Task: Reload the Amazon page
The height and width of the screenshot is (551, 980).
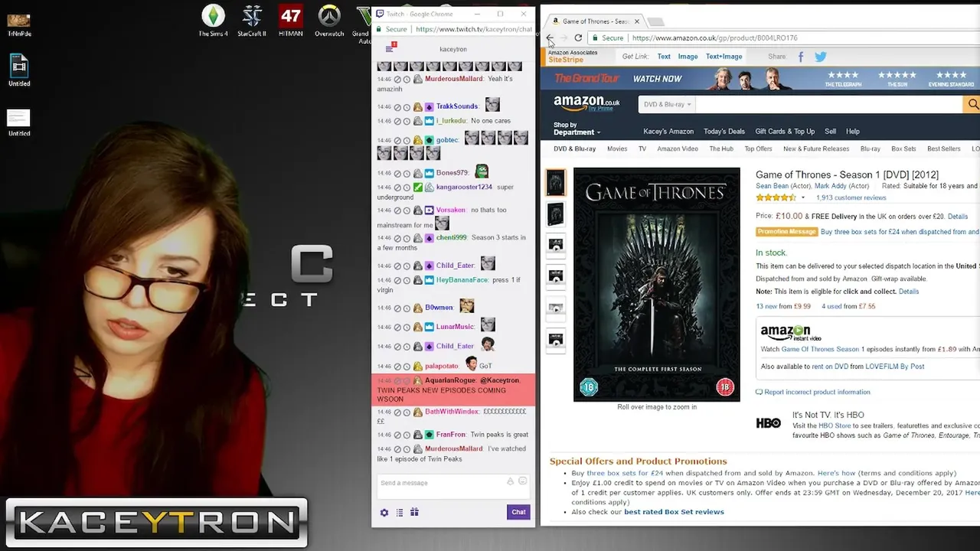Action: tap(578, 37)
